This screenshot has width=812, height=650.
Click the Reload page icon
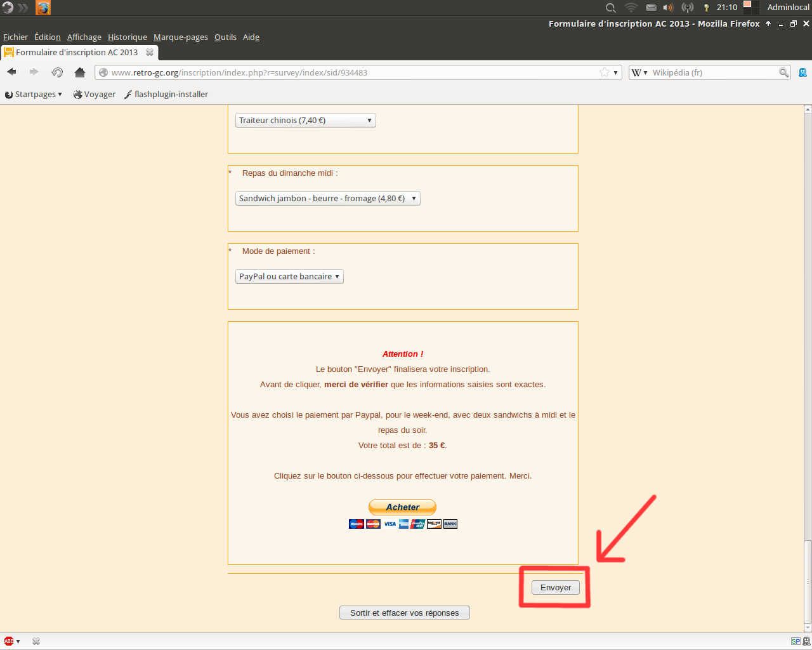[57, 72]
